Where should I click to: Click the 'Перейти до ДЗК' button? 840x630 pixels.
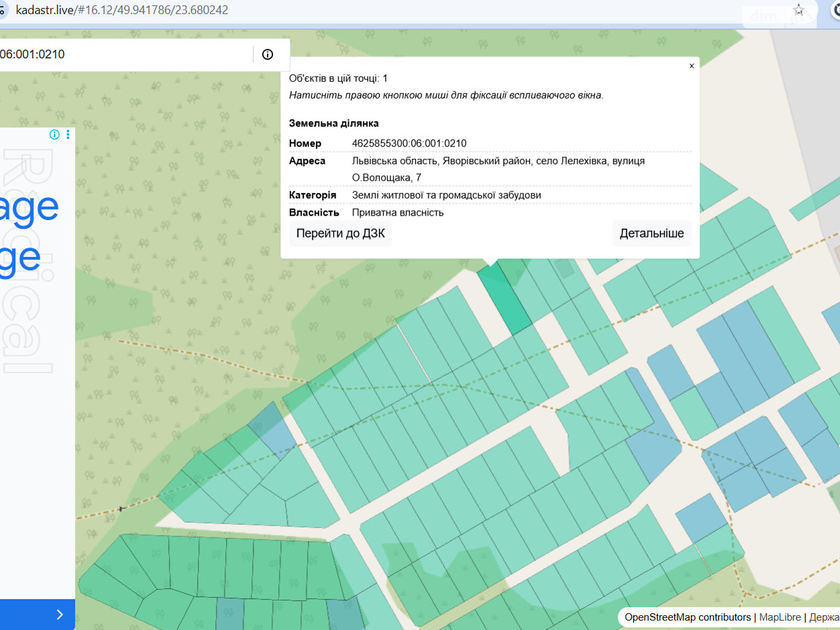pos(340,233)
